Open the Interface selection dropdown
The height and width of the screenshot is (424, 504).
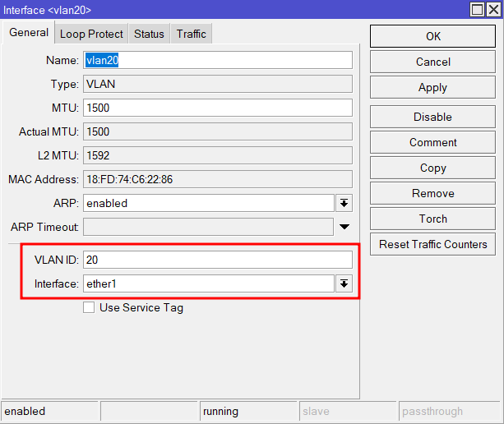[344, 283]
